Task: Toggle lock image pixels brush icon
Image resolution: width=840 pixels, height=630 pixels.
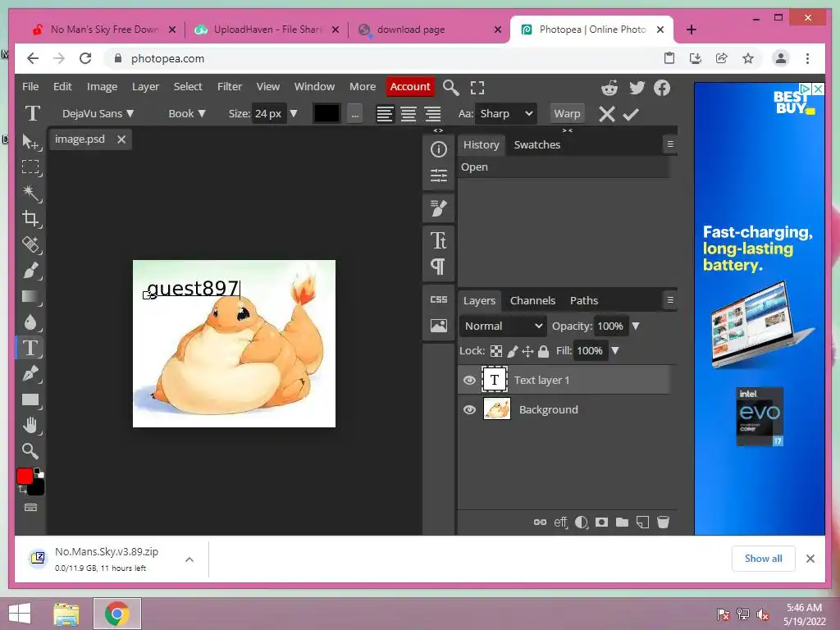Action: 513,351
